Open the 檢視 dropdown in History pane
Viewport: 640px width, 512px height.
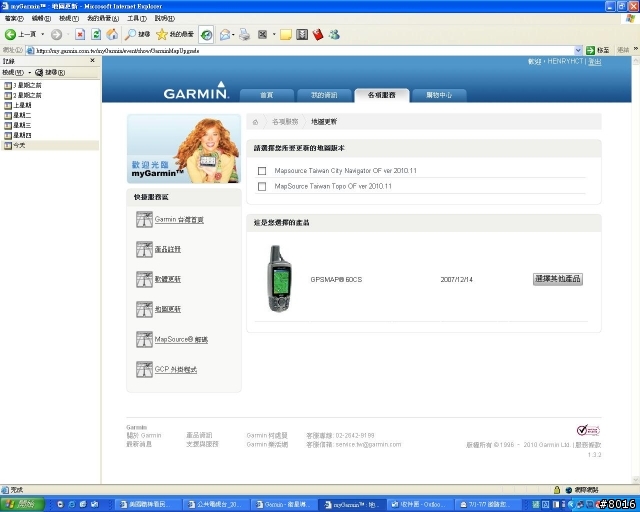coord(16,72)
